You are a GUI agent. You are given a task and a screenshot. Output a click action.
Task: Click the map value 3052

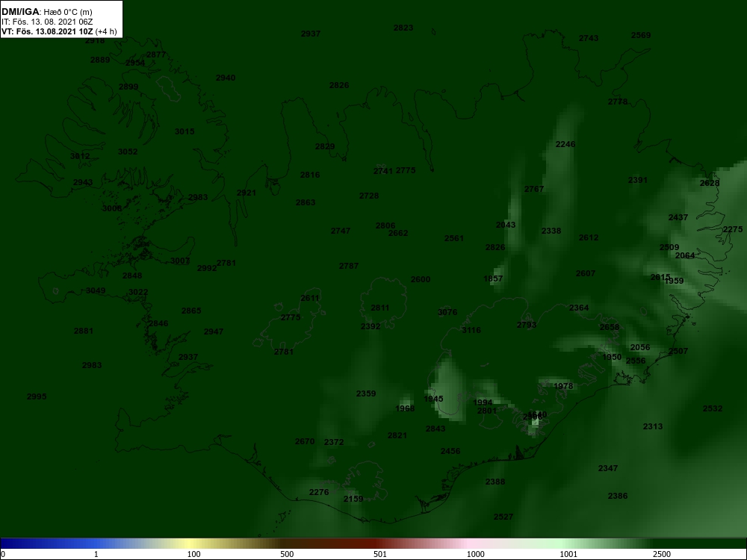point(128,152)
